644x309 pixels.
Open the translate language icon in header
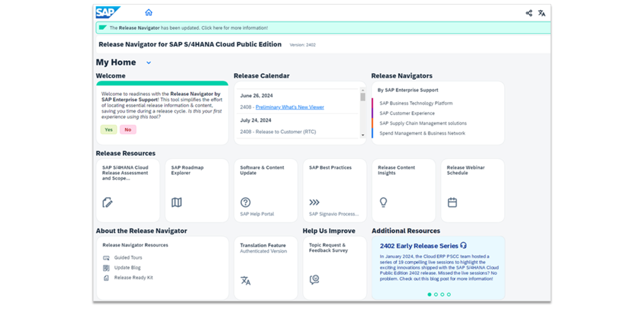point(542,13)
